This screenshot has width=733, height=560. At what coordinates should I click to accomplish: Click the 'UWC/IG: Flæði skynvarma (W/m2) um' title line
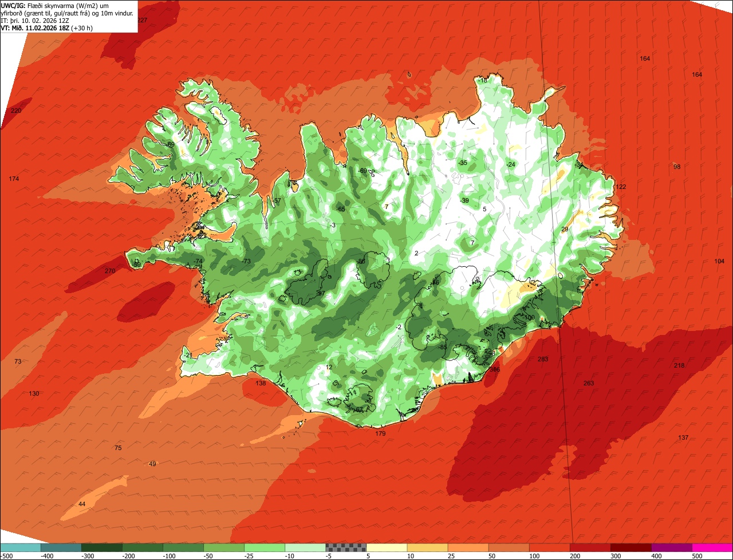pyautogui.click(x=55, y=6)
